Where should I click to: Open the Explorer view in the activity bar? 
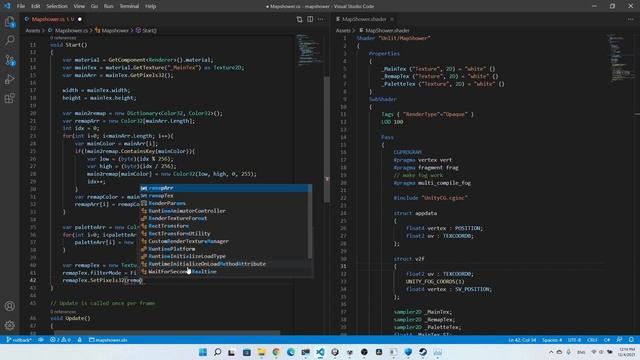pyautogui.click(x=10, y=22)
